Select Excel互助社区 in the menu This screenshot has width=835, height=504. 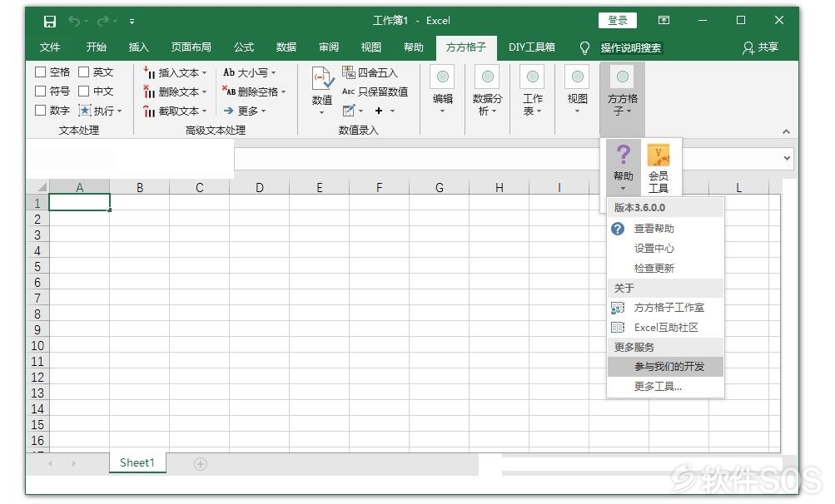(666, 328)
